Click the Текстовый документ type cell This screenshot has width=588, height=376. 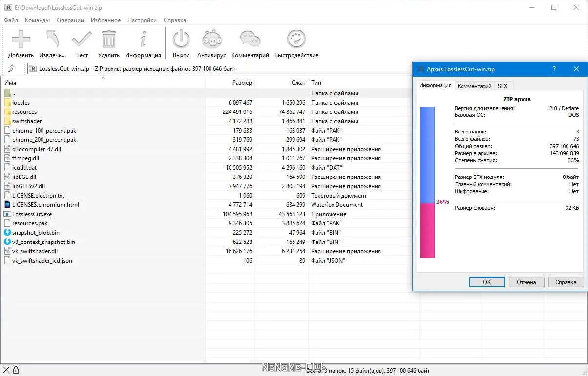click(339, 196)
